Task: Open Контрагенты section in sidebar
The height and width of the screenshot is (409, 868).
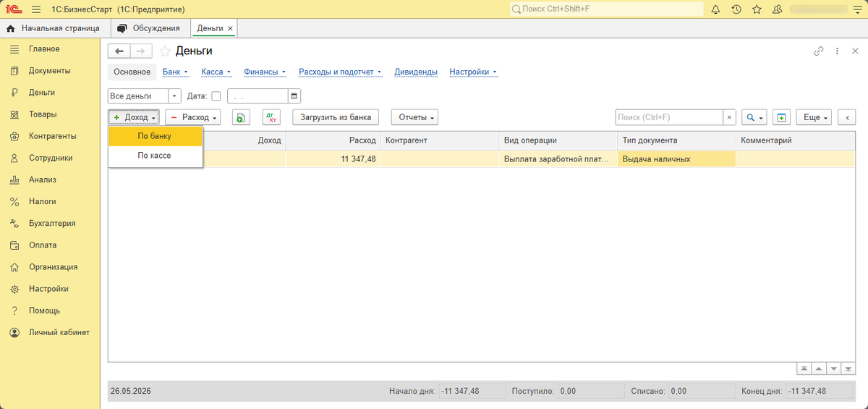Action: point(50,136)
